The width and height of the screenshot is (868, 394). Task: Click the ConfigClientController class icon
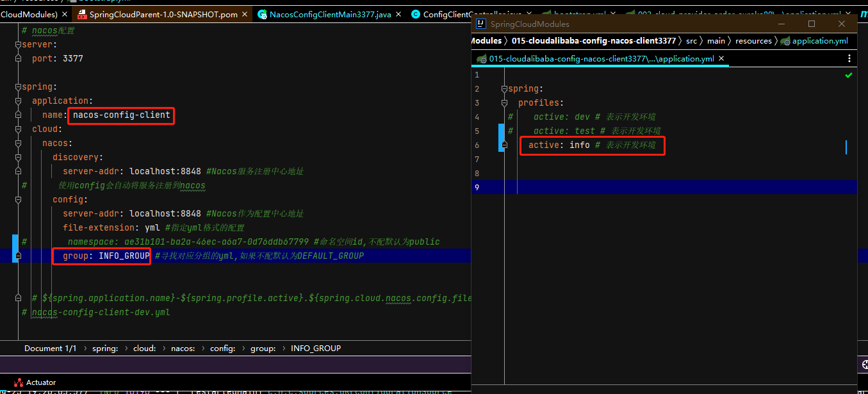point(415,14)
